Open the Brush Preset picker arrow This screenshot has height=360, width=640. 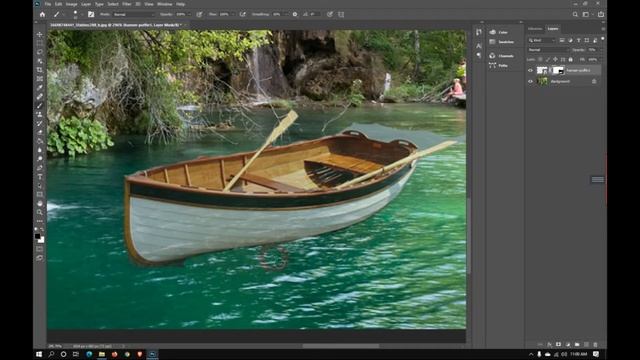(82, 14)
